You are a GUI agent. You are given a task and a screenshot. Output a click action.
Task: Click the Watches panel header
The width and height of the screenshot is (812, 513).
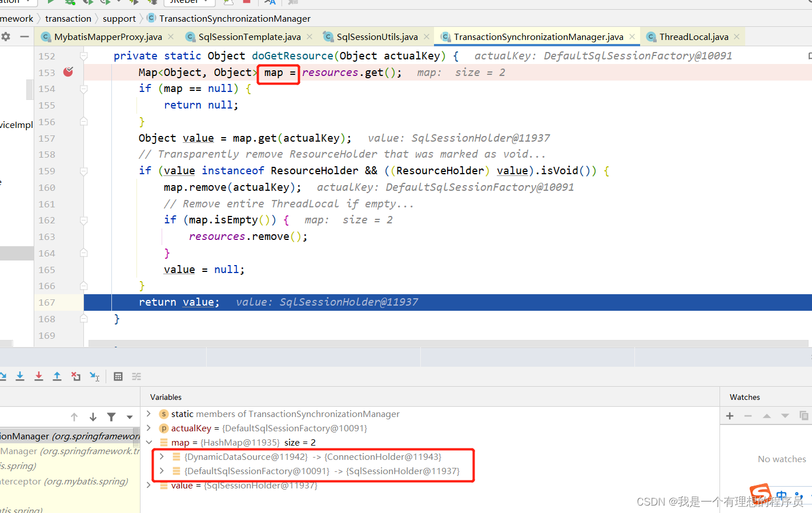(745, 397)
